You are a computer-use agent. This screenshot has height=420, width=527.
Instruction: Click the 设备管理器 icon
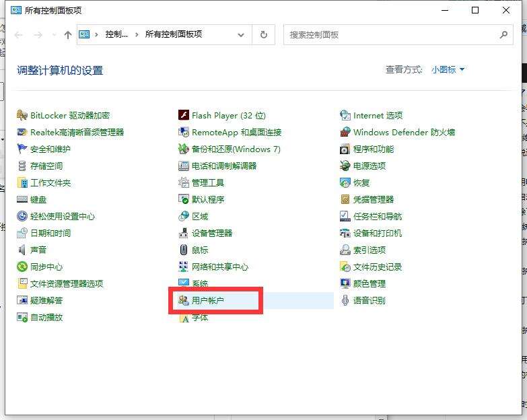pyautogui.click(x=184, y=233)
